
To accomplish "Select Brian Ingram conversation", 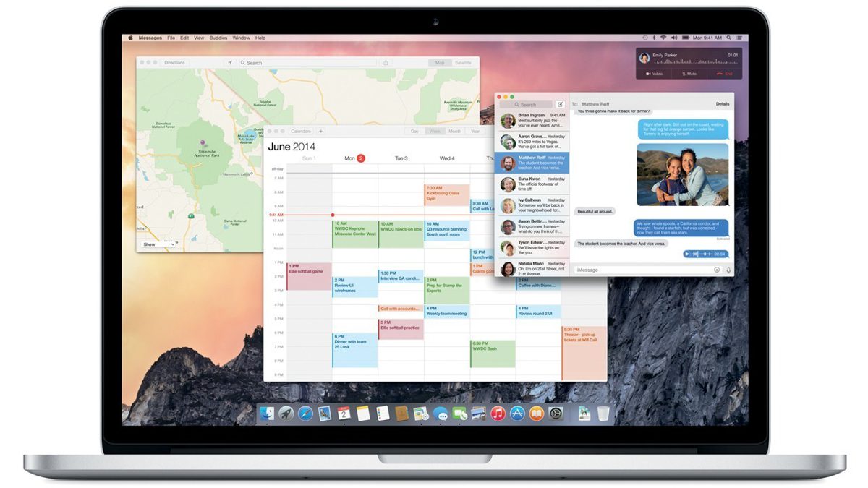I will pos(532,121).
